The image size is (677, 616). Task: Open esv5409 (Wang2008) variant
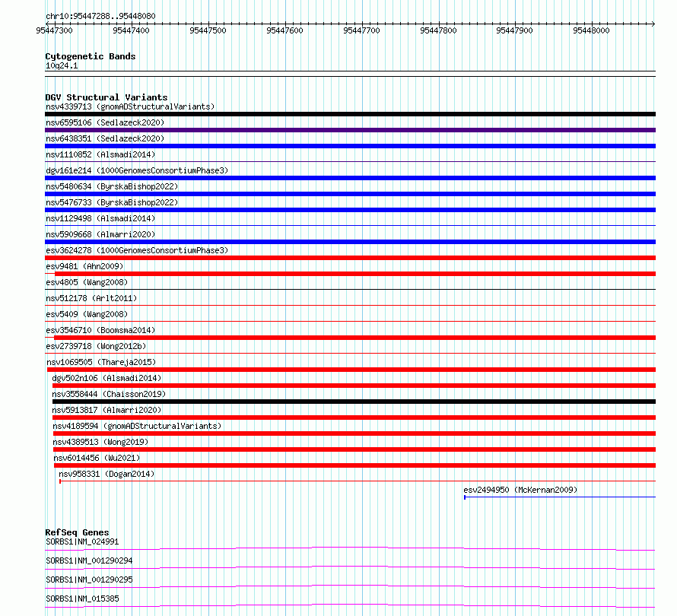[87, 314]
